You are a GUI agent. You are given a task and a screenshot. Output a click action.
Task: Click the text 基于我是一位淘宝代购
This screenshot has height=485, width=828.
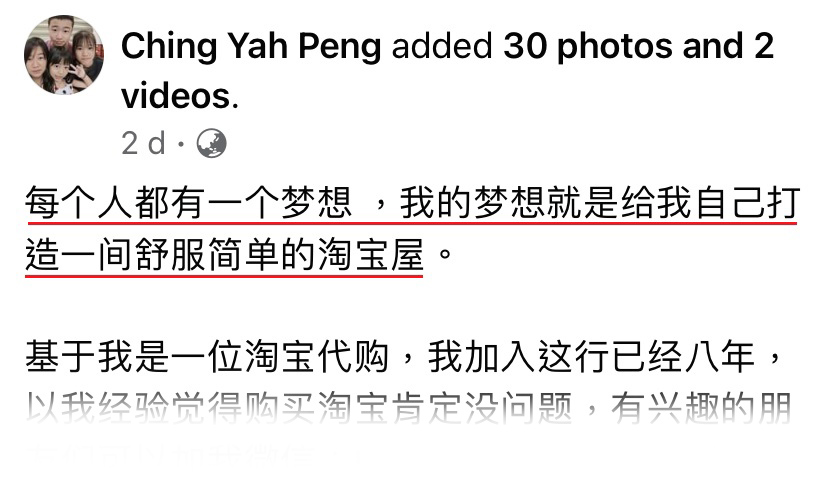click(208, 357)
